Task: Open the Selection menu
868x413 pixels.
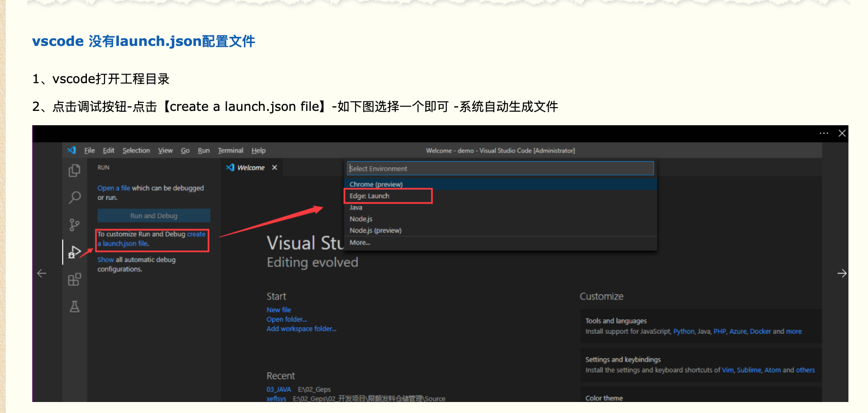Action: [x=136, y=151]
